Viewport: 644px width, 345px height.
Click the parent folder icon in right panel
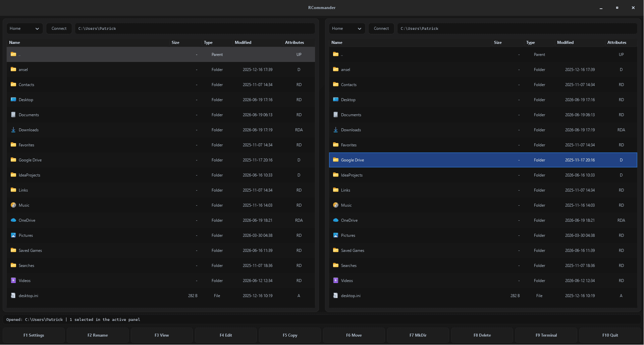[x=336, y=54]
